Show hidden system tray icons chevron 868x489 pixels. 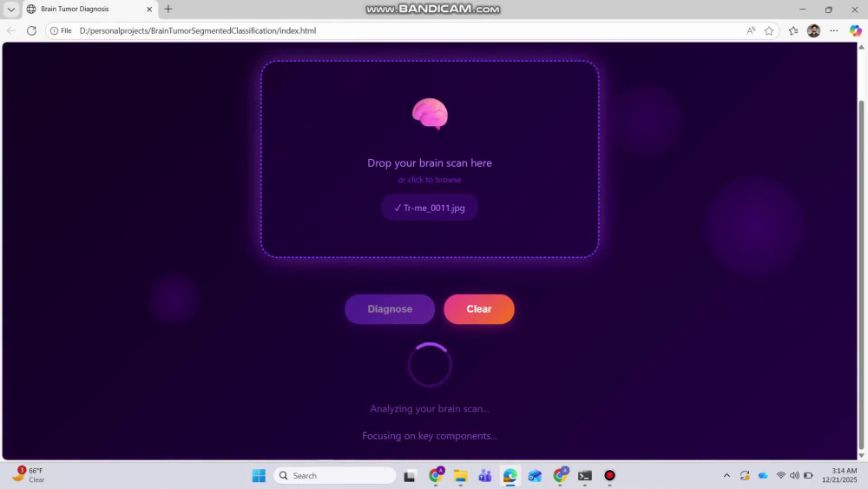[x=727, y=475]
